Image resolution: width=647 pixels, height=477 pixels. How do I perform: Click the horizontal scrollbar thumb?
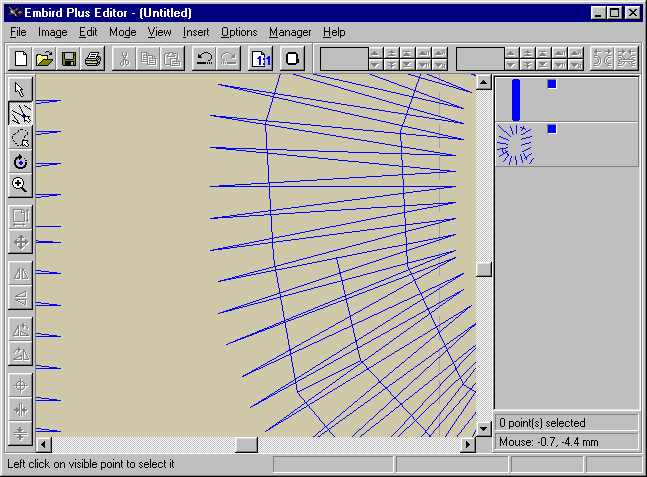click(246, 444)
